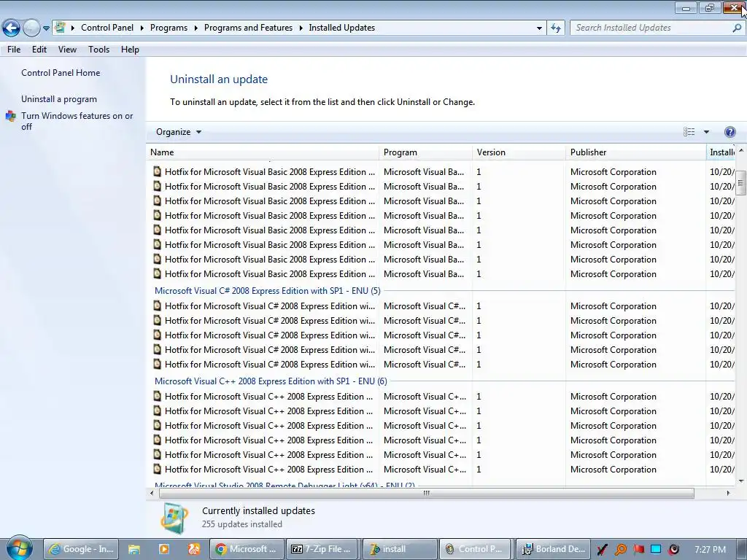This screenshot has width=747, height=560.
Task: Open Turn Windows features on or off
Action: click(77, 121)
